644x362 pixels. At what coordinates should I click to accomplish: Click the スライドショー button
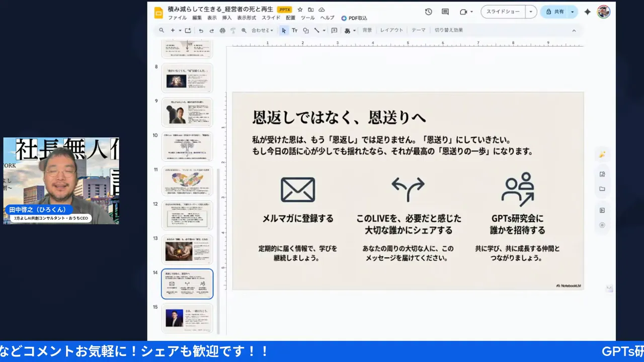503,12
